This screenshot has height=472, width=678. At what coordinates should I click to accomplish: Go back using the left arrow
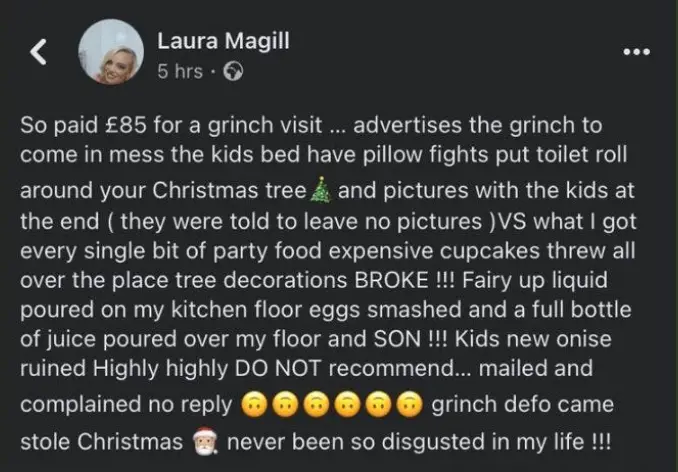pos(39,54)
